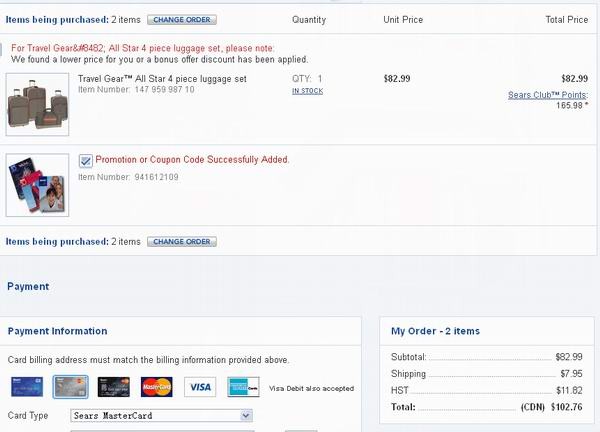Pick the MasterCard payment icon
600x432 pixels.
point(157,387)
